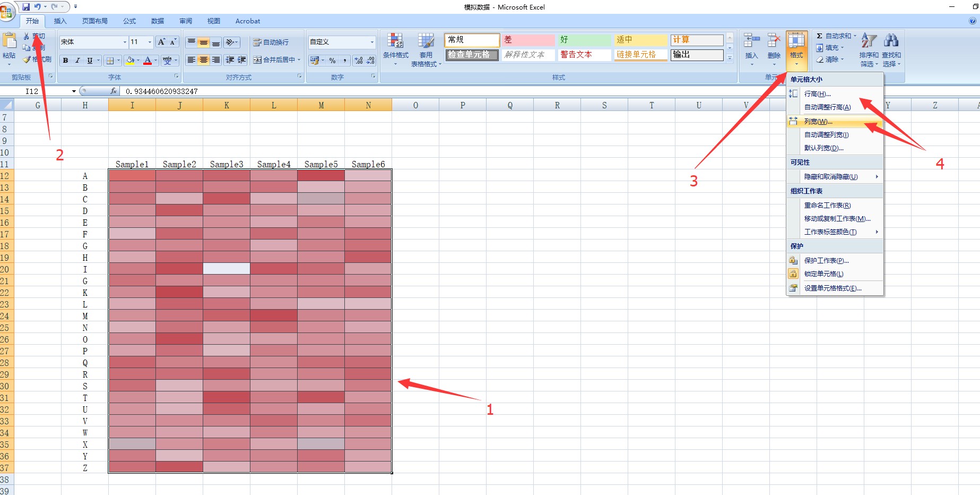Image resolution: width=980 pixels, height=495 pixels.
Task: Switch to the Data (数据) tab
Action: [x=158, y=21]
